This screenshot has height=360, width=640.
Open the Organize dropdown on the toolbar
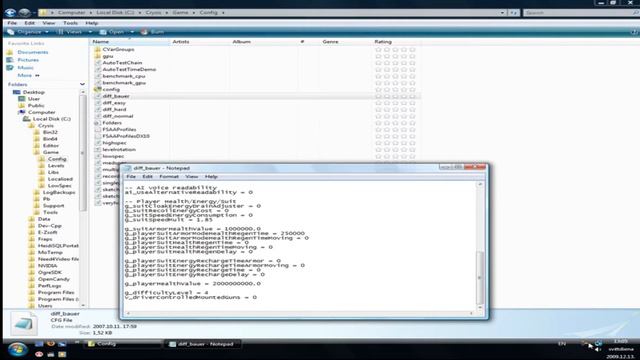tap(28, 32)
